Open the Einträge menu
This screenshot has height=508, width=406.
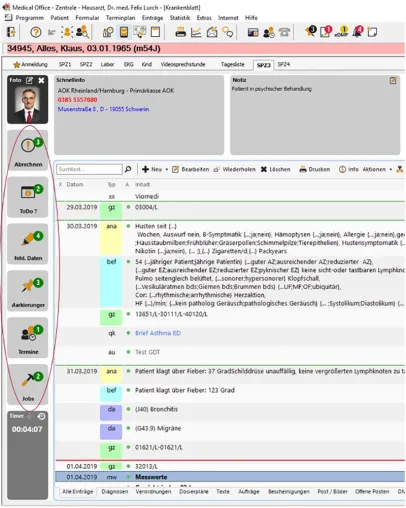(x=152, y=18)
